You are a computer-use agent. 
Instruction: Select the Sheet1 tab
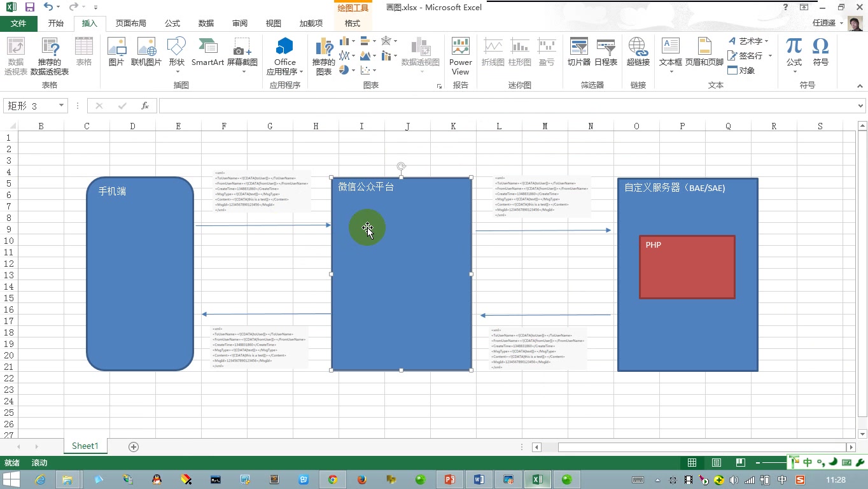point(85,446)
